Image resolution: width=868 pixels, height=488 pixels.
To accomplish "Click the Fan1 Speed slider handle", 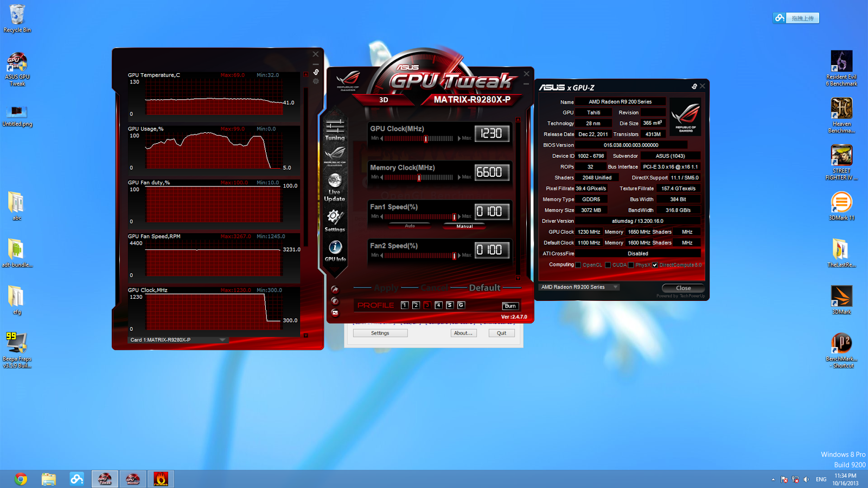I will (x=454, y=217).
